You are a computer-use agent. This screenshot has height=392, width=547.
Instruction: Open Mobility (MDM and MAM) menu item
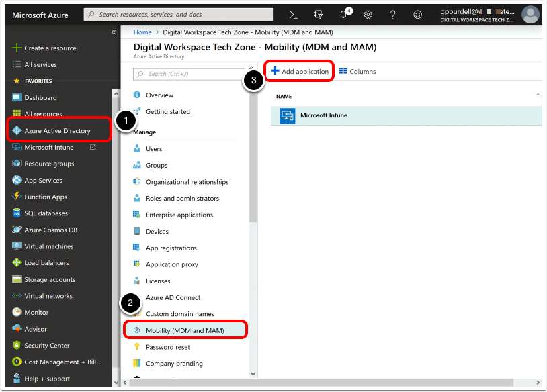pos(185,331)
